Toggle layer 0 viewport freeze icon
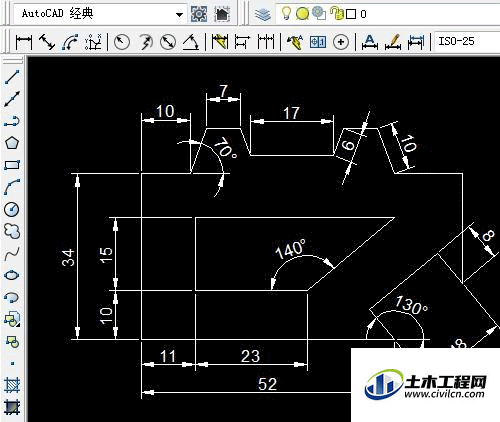Viewport: 500px width, 422px height. (319, 13)
